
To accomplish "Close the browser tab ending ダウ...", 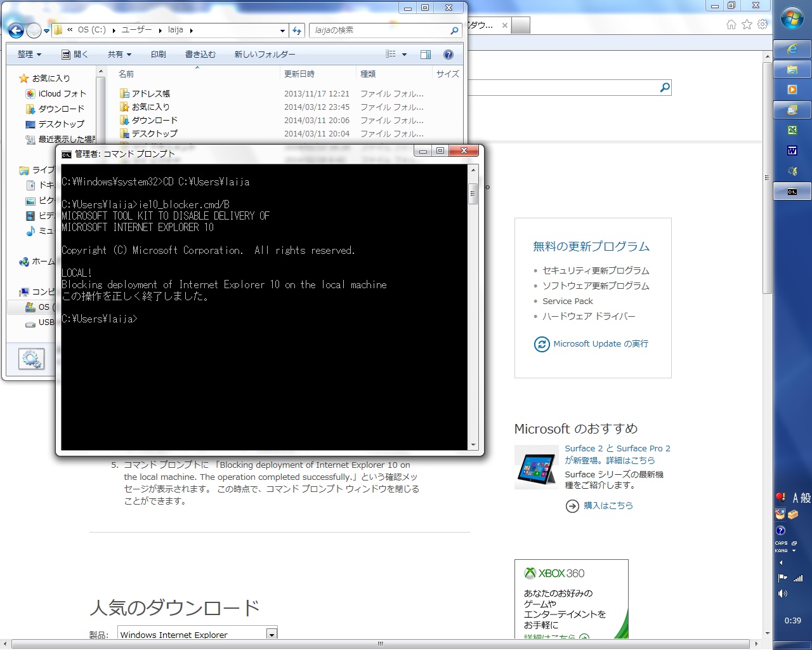I will click(505, 26).
